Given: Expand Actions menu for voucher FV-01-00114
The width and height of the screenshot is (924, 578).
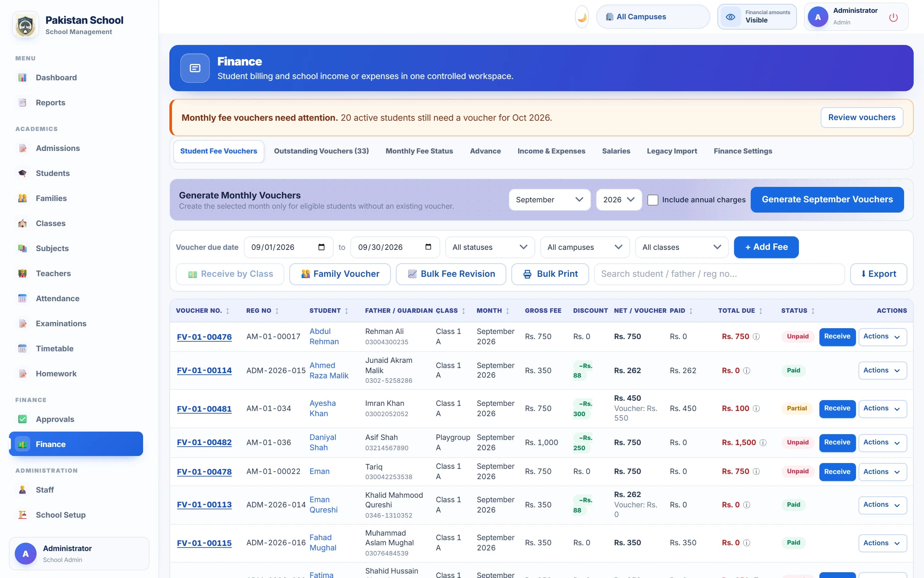Looking at the screenshot, I should [882, 371].
